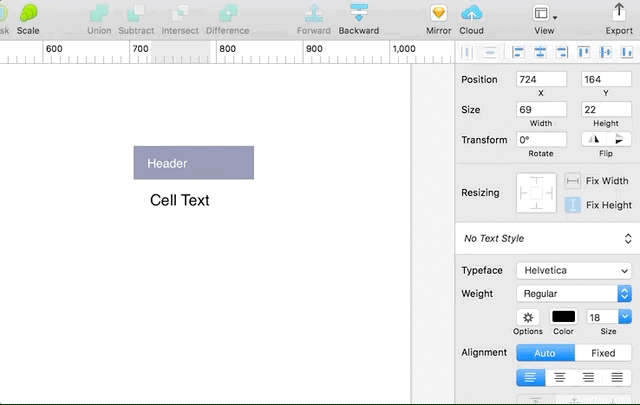640x405 pixels.
Task: Select the Scale tool
Action: click(x=28, y=19)
